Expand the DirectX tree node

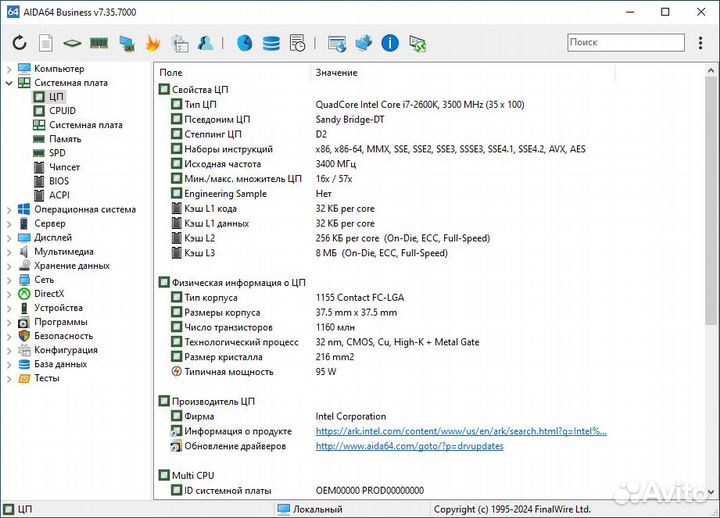click(x=9, y=294)
